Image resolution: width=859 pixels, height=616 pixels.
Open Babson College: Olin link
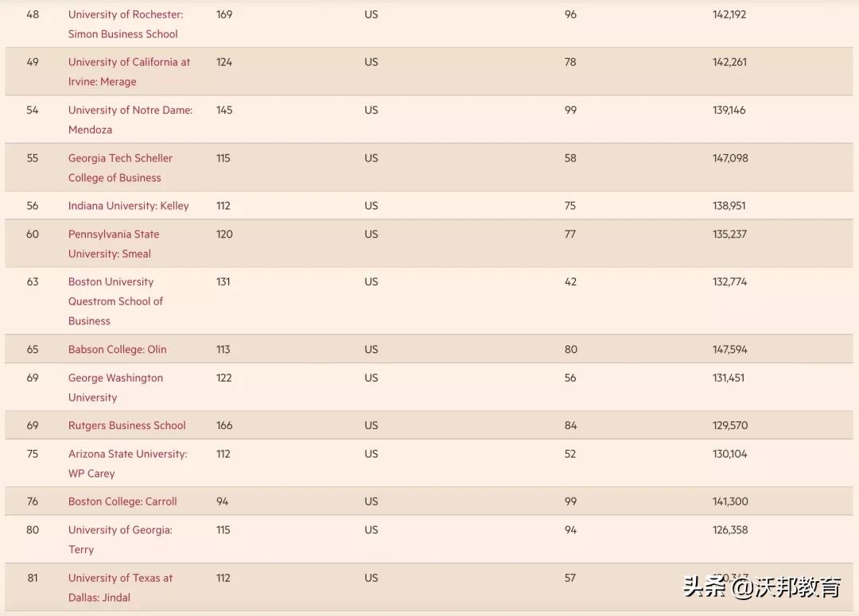coord(117,350)
